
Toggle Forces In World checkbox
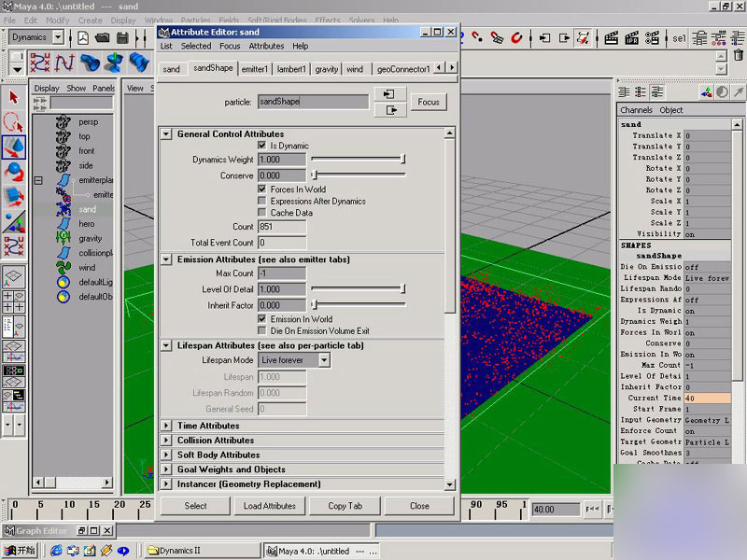(x=262, y=189)
